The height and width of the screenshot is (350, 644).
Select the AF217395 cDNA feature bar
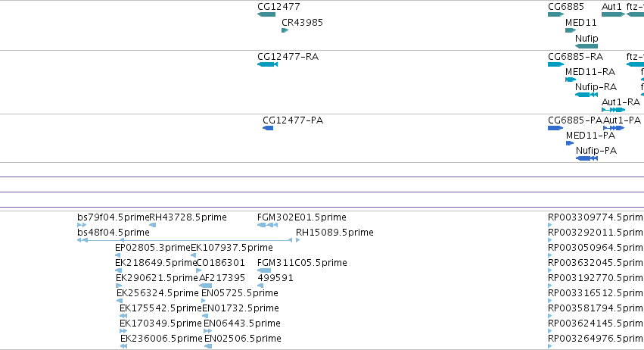point(205,286)
